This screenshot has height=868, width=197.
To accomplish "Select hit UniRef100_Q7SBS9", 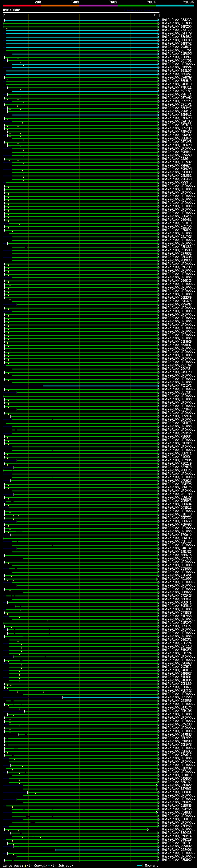I will [177, 612].
